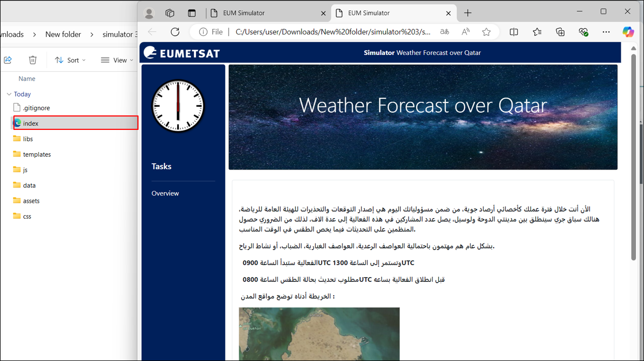Open Collections panel
Screen dimensions: 644x361
tap(560, 32)
